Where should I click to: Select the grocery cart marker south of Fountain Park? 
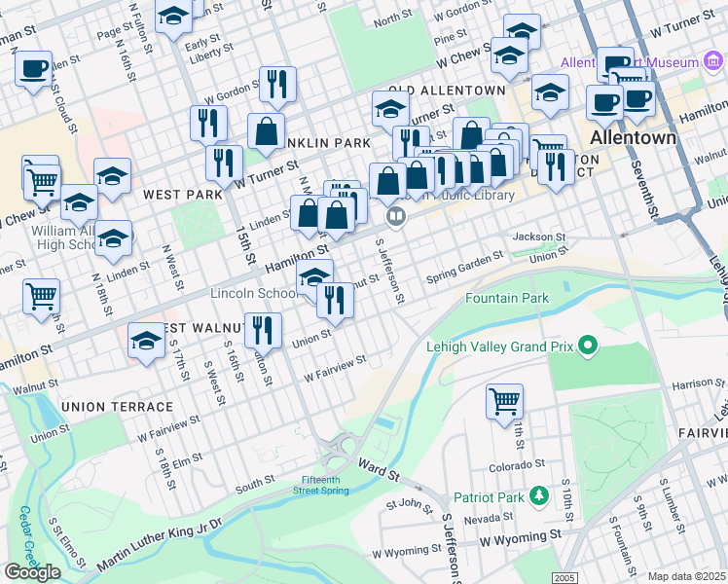[x=504, y=400]
